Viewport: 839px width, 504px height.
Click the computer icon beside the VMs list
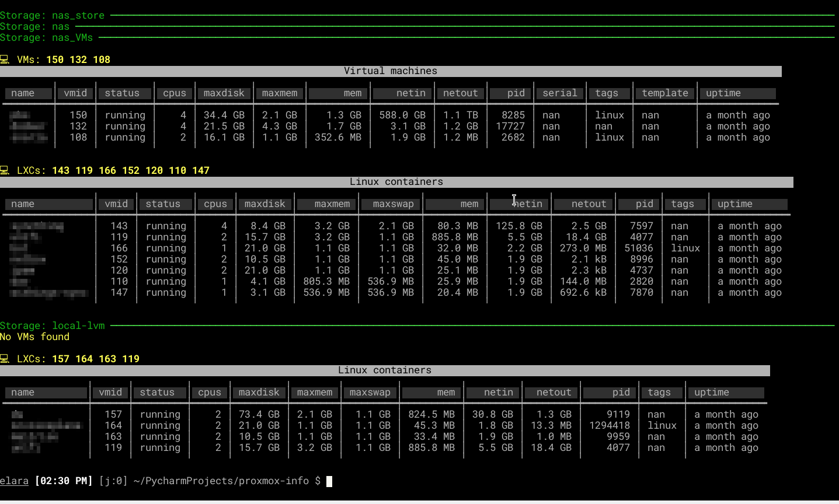[x=4, y=60]
